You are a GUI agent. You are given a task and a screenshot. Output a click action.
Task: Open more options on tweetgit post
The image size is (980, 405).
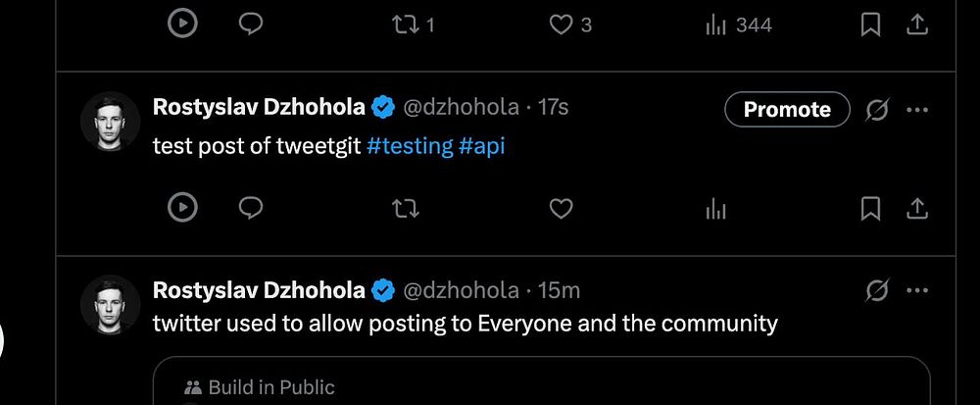coord(917,110)
